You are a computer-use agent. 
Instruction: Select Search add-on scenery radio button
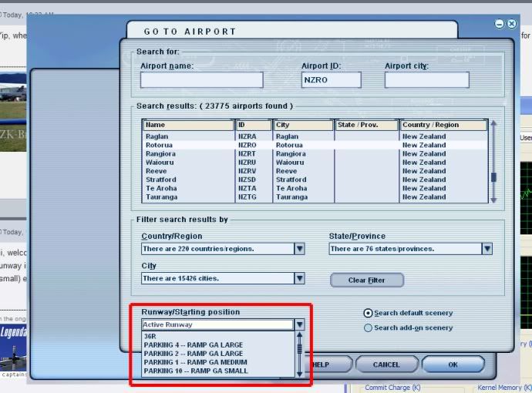[367, 327]
